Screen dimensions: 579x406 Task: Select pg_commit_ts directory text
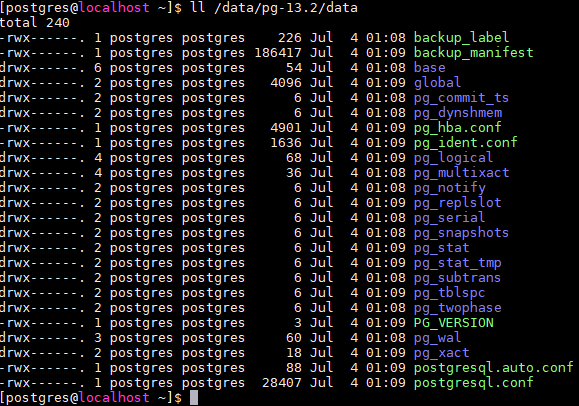[461, 98]
